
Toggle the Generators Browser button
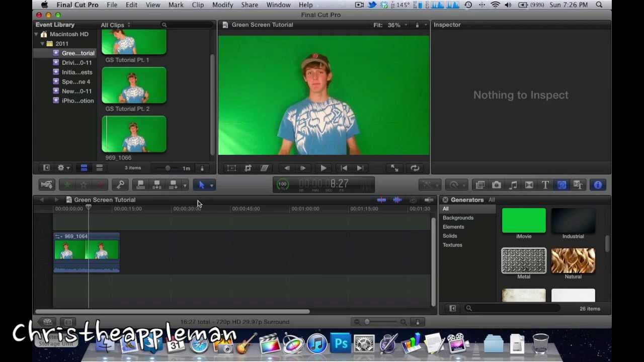[561, 185]
